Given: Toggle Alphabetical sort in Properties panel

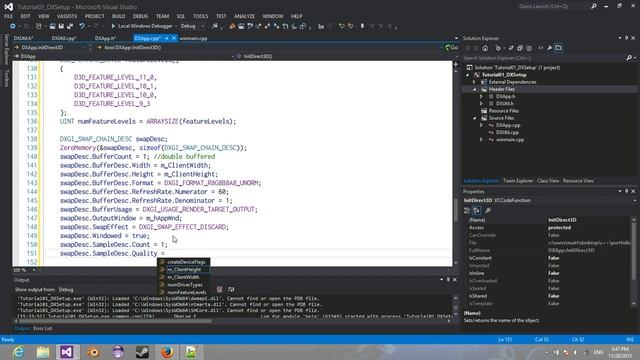Looking at the screenshot, I should click(476, 211).
